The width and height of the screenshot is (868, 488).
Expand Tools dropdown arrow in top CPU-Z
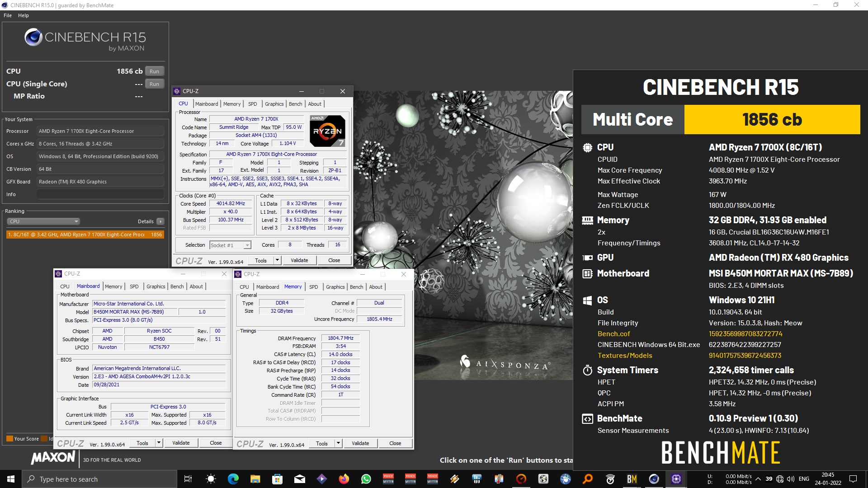coord(277,260)
